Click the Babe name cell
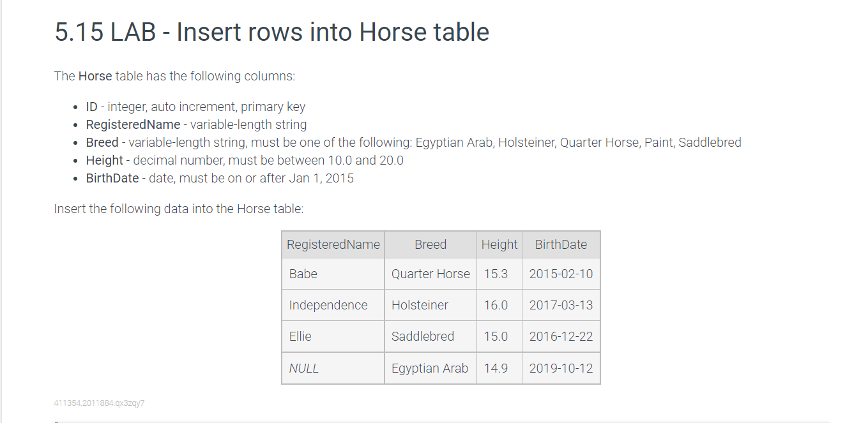Screen dimensions: 868x423 (333, 274)
